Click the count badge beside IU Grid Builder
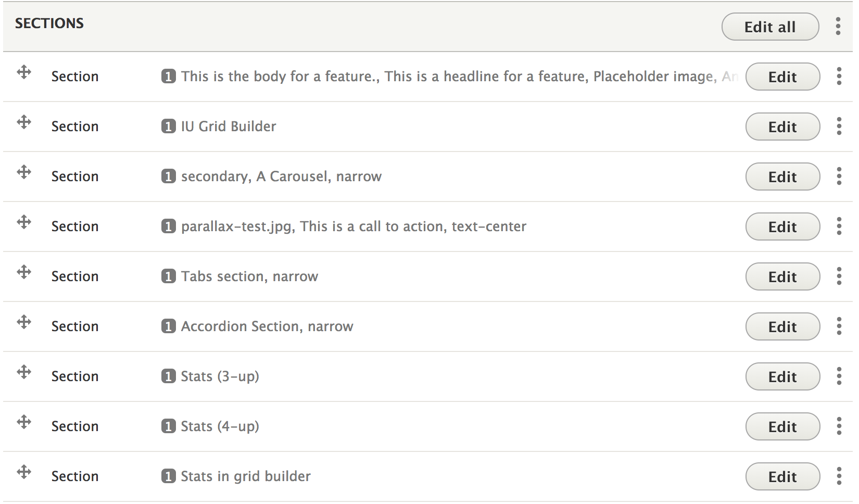Image resolution: width=859 pixels, height=504 pixels. [168, 127]
